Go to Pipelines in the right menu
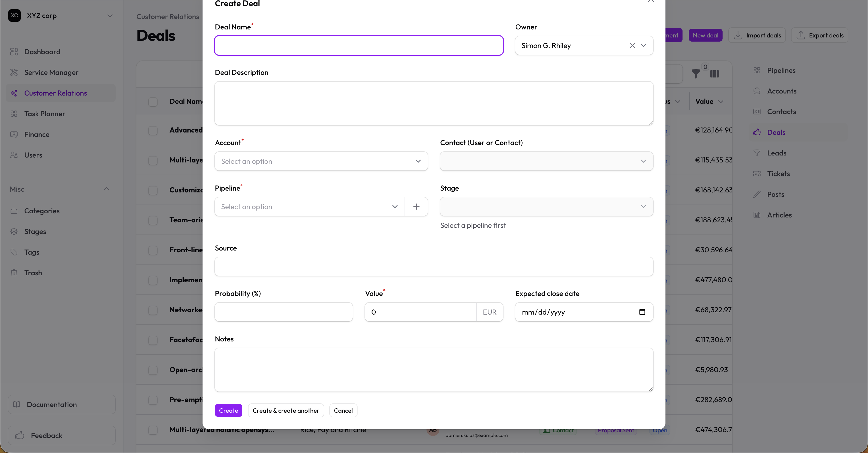868x453 pixels. point(781,71)
